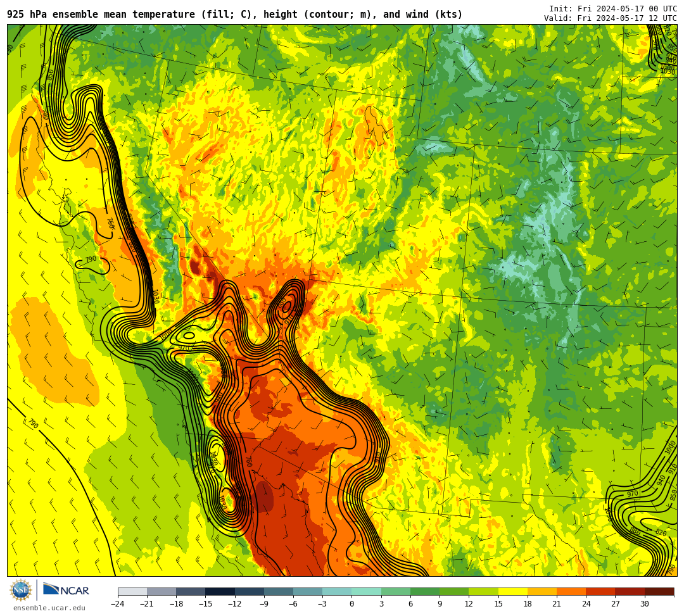This screenshot has height=616, width=684.
Task: Pick the 24 to 27 red-orange swatch
Action: tap(600, 591)
